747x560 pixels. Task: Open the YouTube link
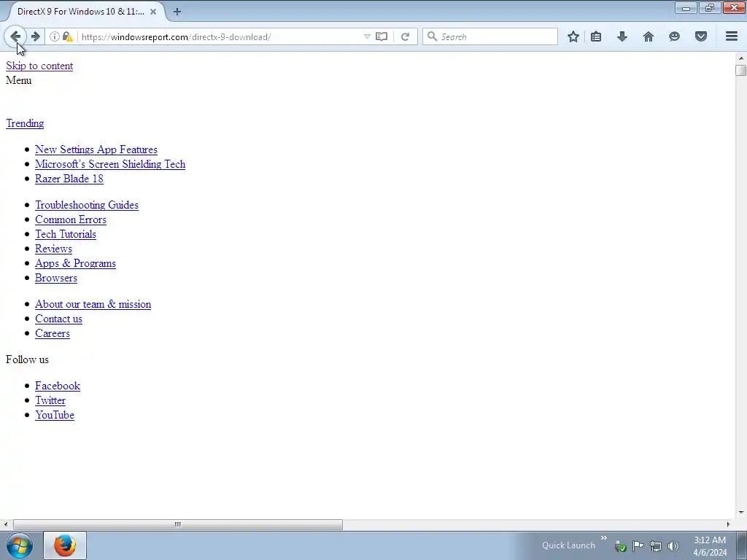(55, 415)
